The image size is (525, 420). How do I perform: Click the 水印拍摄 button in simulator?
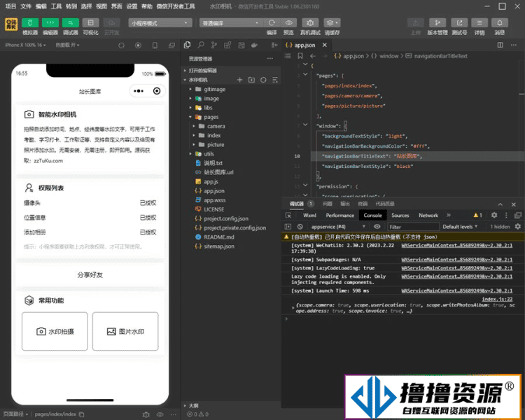55,332
